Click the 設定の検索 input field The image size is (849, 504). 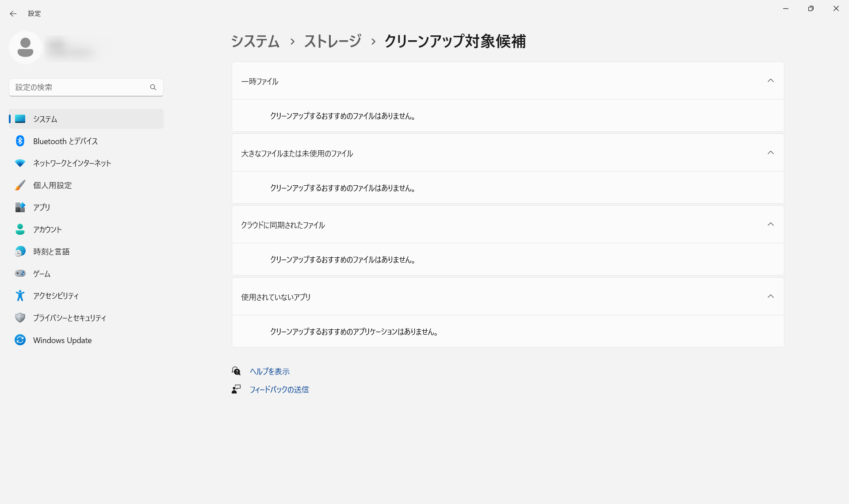tap(80, 87)
